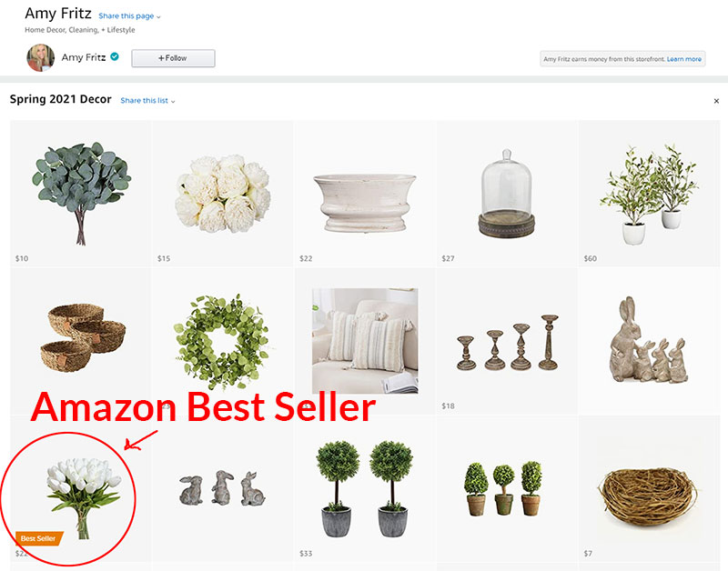Click Amy Fritz's profile avatar photo
The height and width of the screenshot is (571, 728).
pyautogui.click(x=40, y=58)
